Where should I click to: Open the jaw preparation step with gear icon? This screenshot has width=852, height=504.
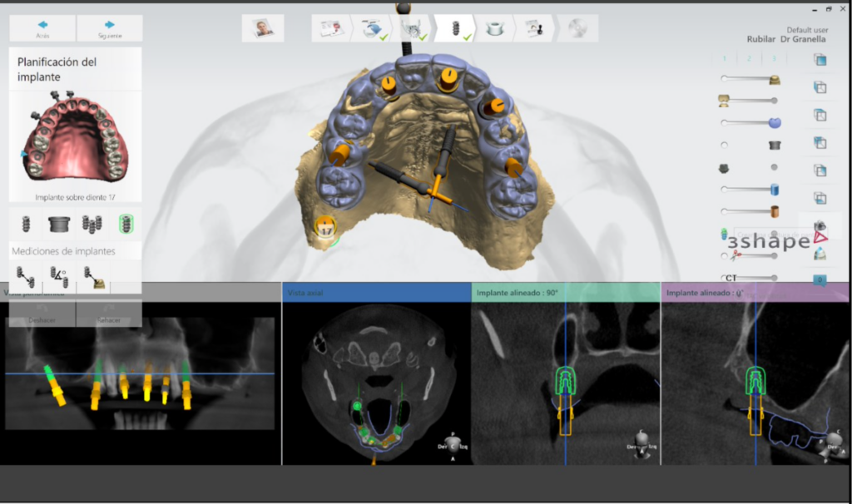point(414,27)
